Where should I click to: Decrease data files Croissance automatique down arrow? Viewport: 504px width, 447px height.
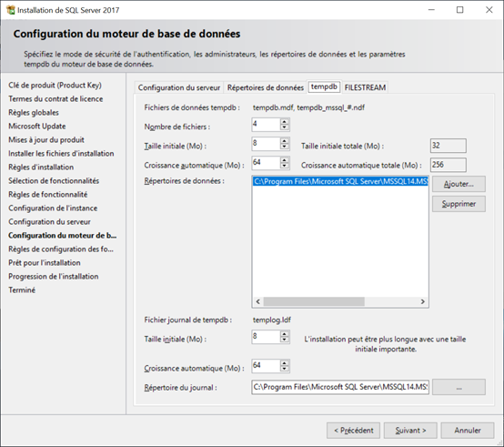click(284, 167)
